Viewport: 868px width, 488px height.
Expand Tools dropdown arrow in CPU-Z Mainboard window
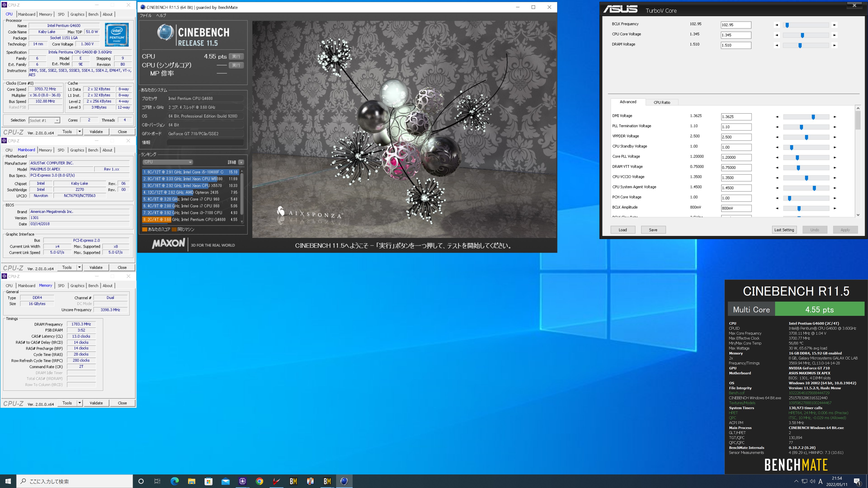click(x=80, y=267)
